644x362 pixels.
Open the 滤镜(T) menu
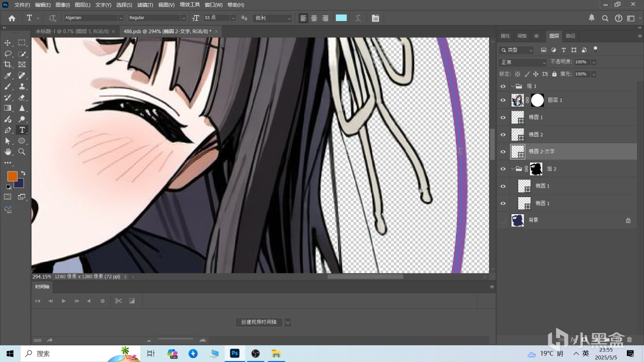[145, 5]
